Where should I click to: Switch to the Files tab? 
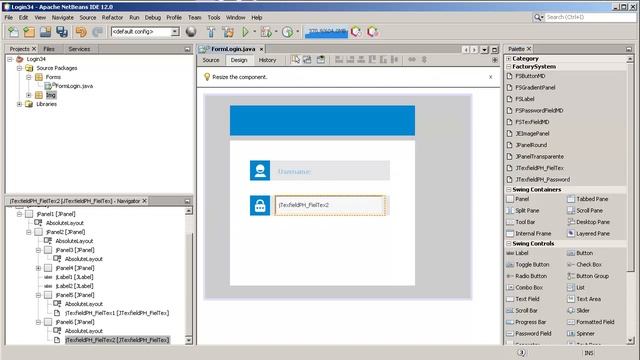pyautogui.click(x=49, y=49)
